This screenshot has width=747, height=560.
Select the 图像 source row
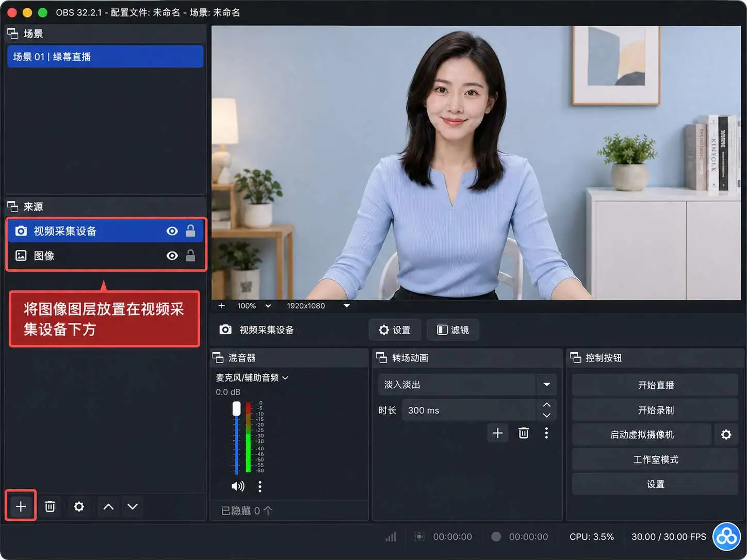coord(105,256)
